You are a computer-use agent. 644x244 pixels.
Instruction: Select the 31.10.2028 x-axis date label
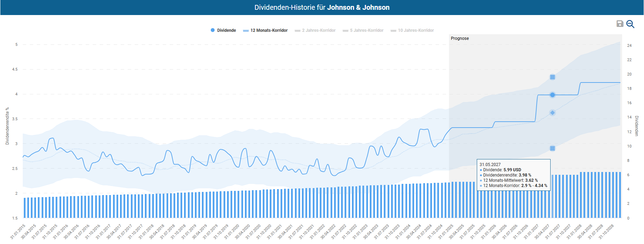[x=607, y=231]
